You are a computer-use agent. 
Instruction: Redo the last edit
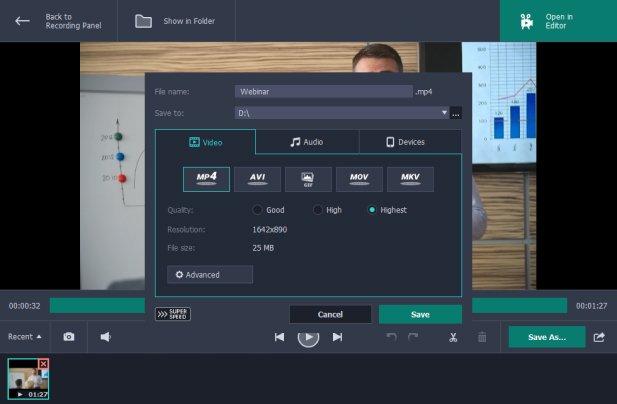(413, 337)
